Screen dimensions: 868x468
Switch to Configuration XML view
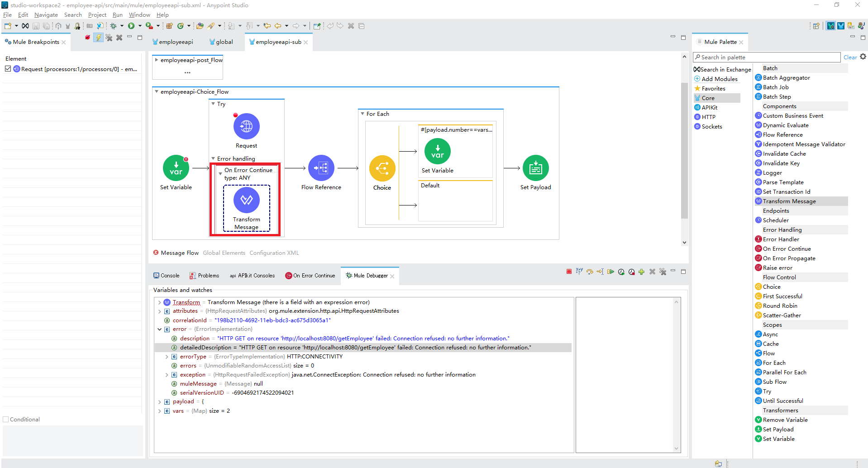click(x=274, y=253)
